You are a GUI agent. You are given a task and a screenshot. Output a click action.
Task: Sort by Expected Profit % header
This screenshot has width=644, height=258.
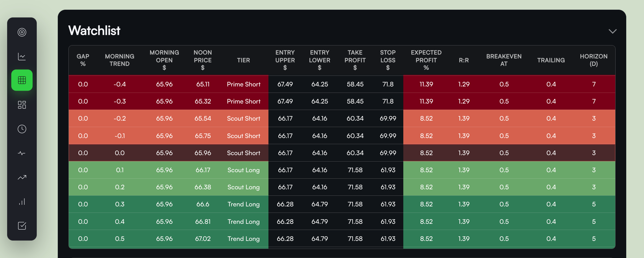(426, 60)
